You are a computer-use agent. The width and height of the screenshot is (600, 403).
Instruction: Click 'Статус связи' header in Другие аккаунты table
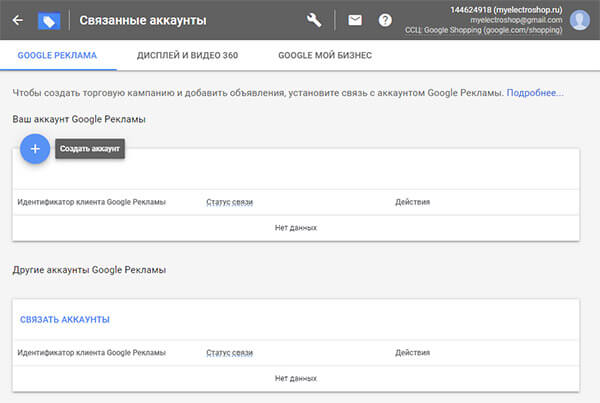coord(229,353)
